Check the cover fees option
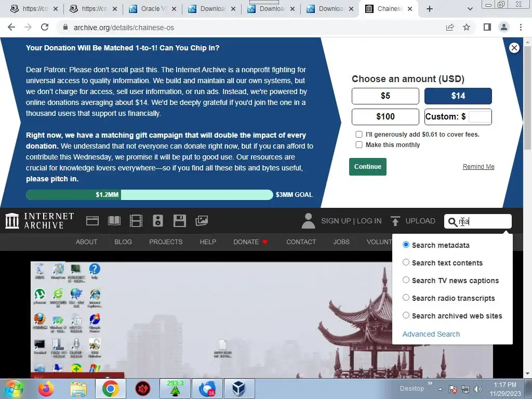532x399 pixels. click(x=358, y=135)
